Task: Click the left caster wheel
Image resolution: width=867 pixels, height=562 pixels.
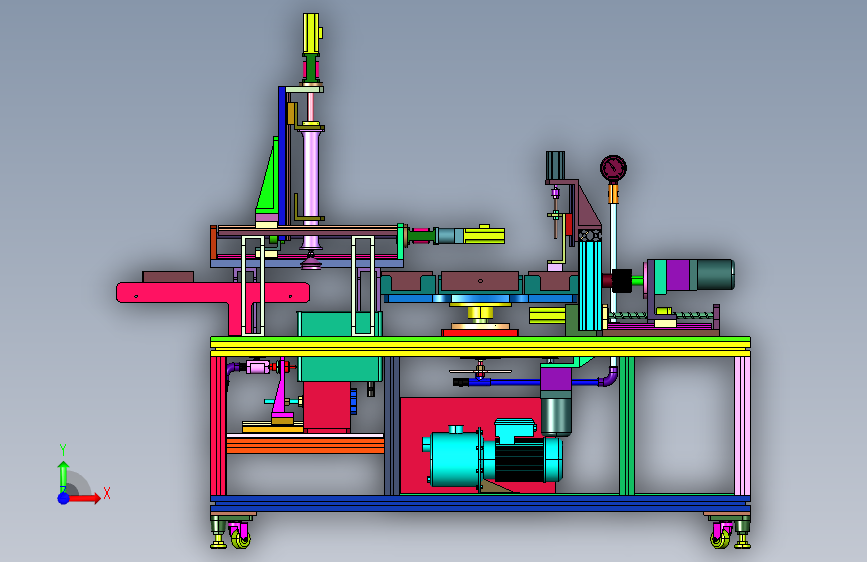Action: 241,537
